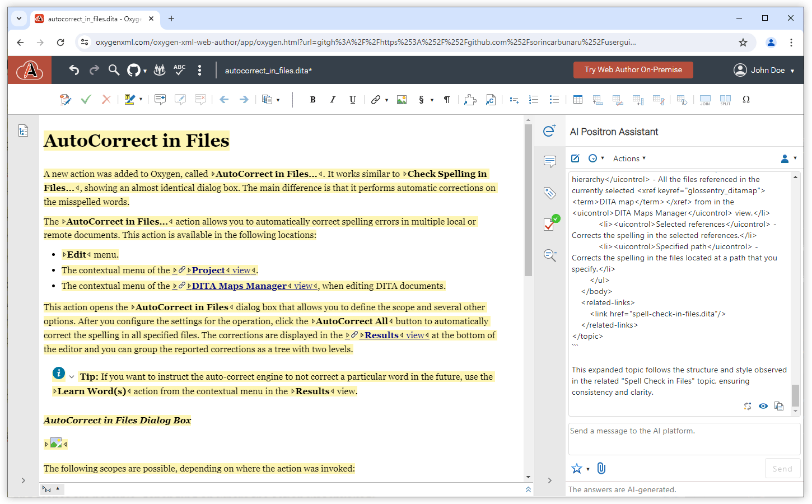
Task: Insert a list item
Action: point(514,100)
